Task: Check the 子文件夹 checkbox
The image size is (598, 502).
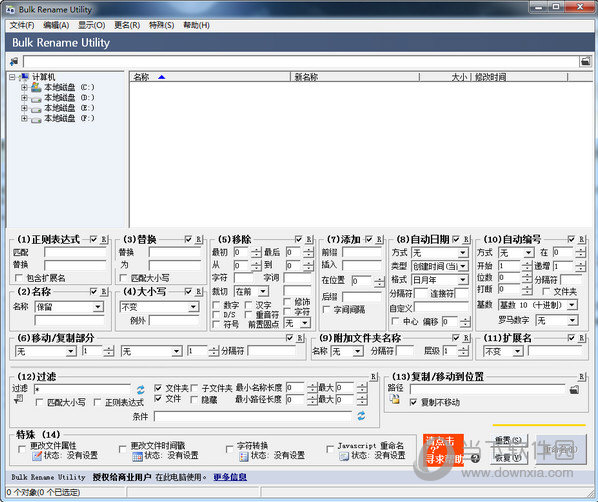Action: pyautogui.click(x=194, y=388)
